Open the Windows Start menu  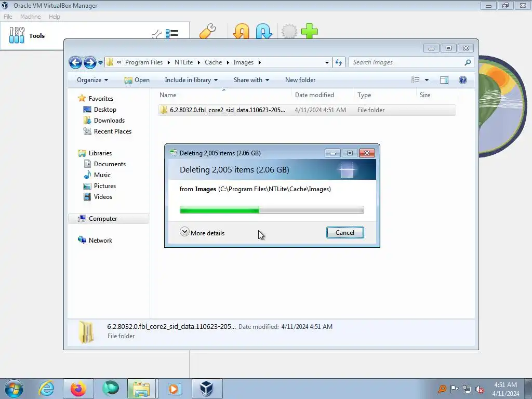[x=14, y=389]
